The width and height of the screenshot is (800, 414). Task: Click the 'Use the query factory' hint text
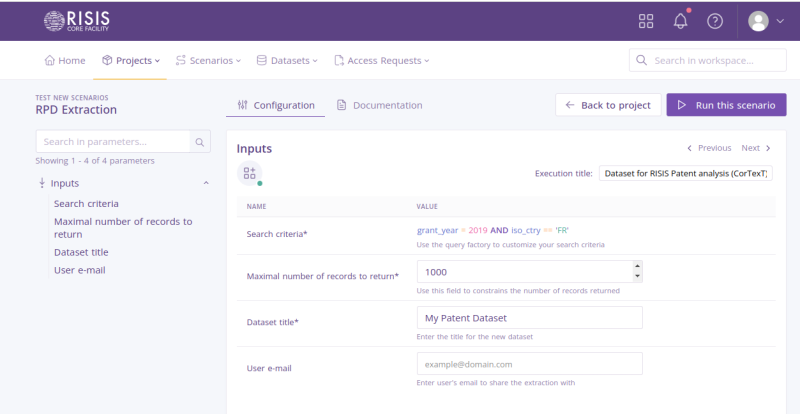tap(511, 245)
